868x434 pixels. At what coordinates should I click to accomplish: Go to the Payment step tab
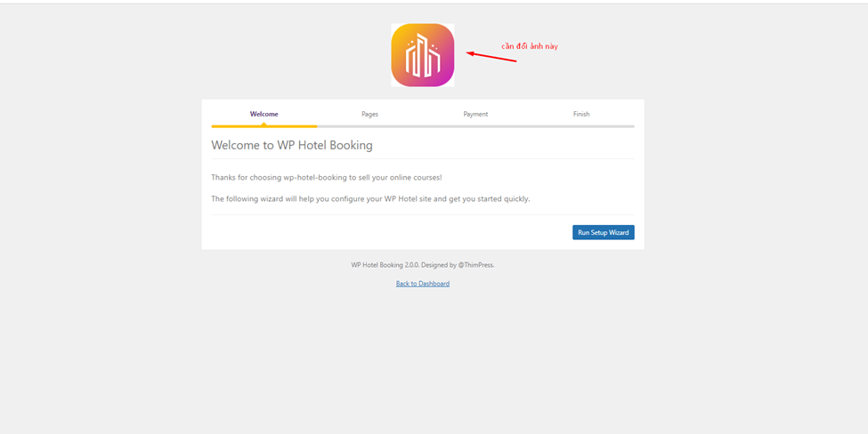click(475, 114)
